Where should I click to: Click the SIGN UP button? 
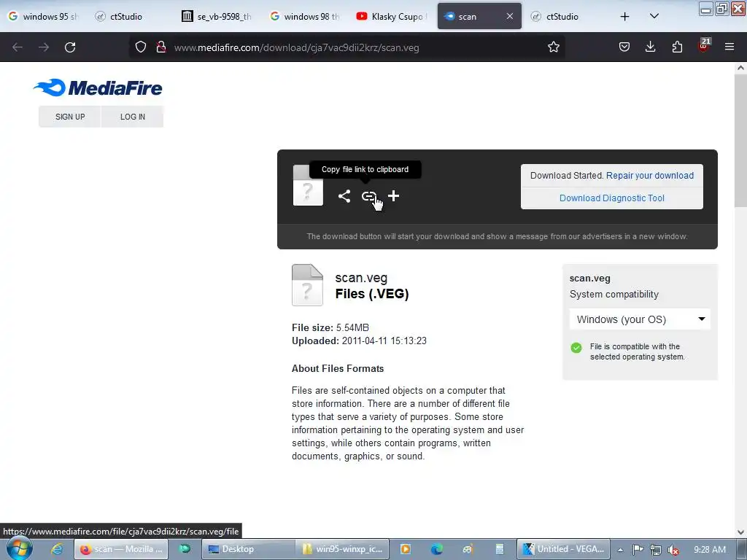70,117
